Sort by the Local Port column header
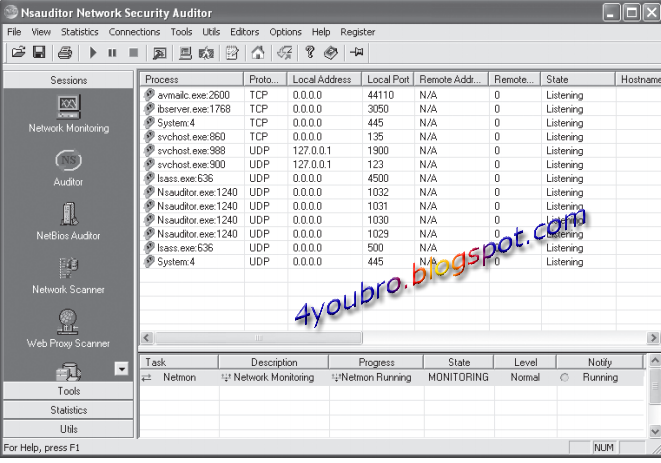Image resolution: width=661 pixels, height=463 pixels. click(x=388, y=79)
